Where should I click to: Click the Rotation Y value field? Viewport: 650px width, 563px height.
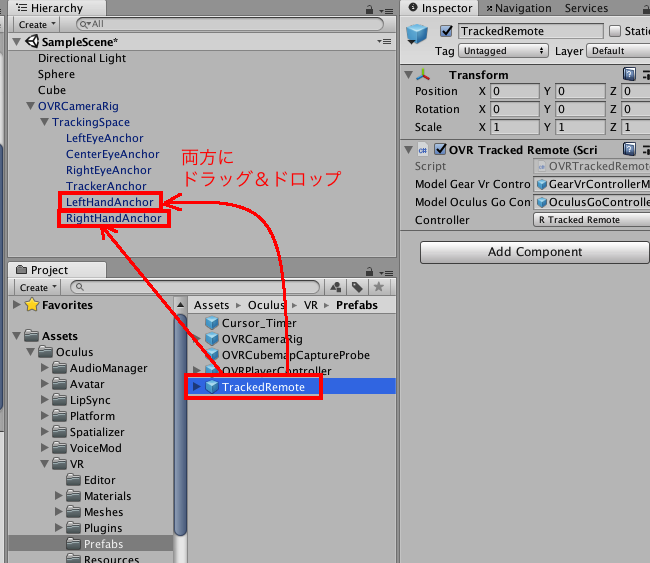click(580, 109)
